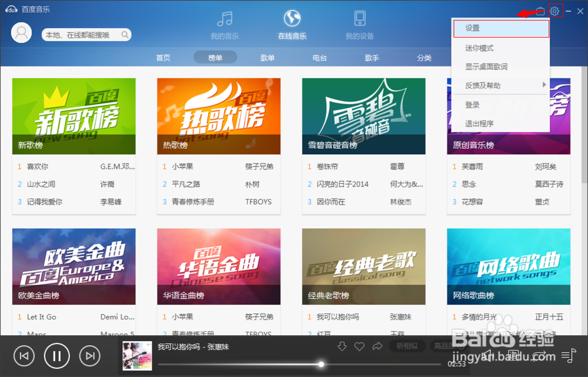Play 记得我爱你 in 新歌榜
This screenshot has height=377, width=588.
click(x=45, y=202)
